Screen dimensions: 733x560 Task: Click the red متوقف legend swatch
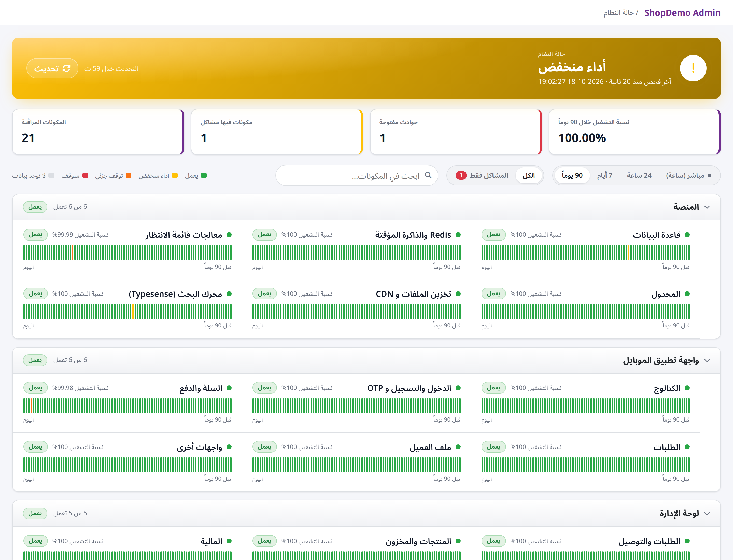(85, 175)
